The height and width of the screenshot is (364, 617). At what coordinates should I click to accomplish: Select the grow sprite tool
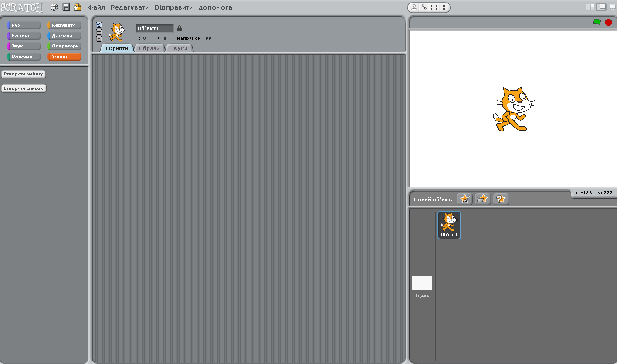click(434, 7)
